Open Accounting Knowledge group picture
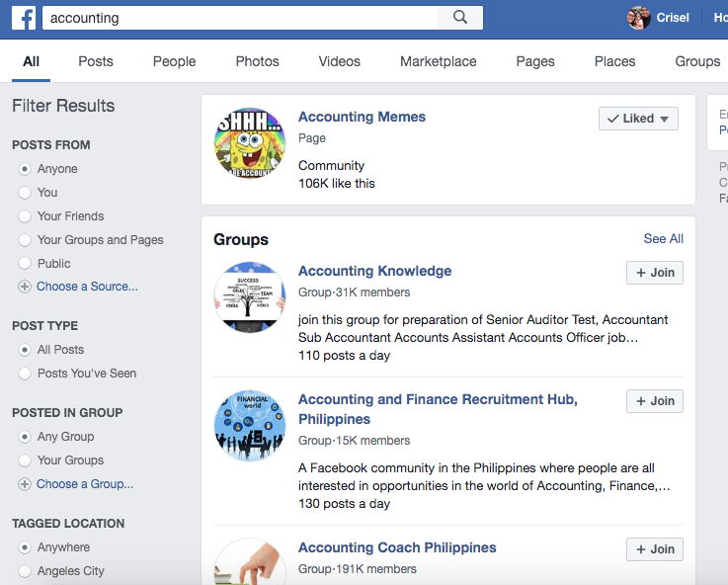Screen dimensions: 728x585 (x=250, y=297)
